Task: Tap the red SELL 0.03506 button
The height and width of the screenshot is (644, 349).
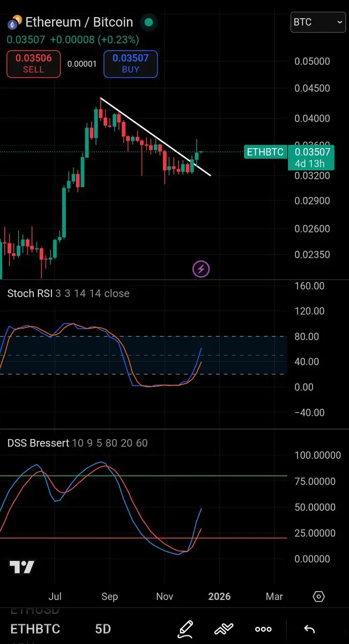Action: [x=33, y=64]
